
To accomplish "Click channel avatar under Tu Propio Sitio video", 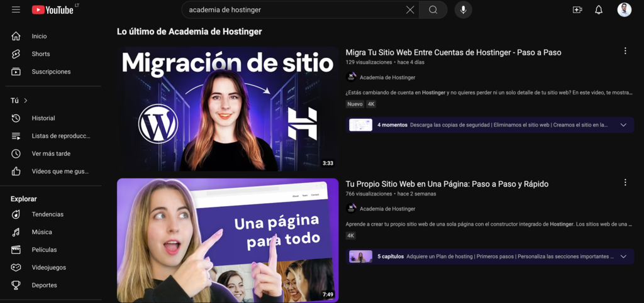I will point(351,209).
